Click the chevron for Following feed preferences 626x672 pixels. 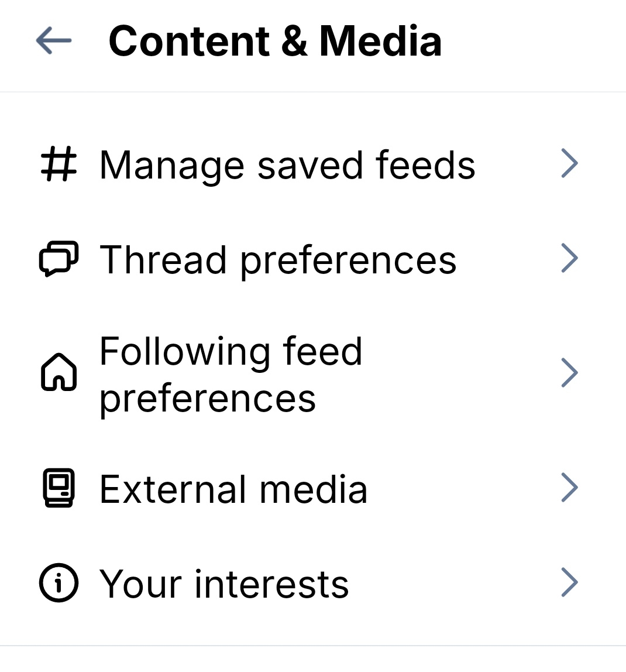569,373
